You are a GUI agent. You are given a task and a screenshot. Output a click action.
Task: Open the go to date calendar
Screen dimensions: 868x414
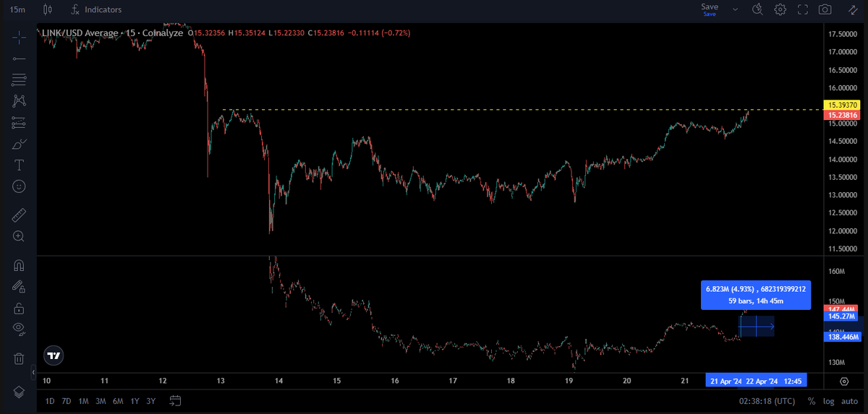[x=175, y=401]
